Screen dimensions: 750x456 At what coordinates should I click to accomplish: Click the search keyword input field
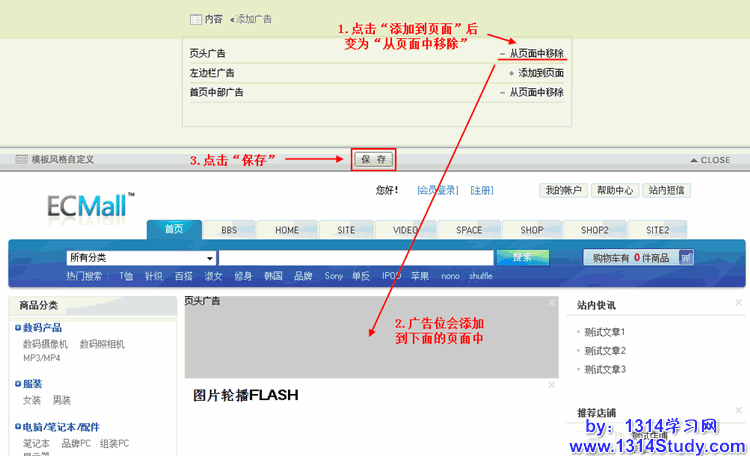coord(355,258)
